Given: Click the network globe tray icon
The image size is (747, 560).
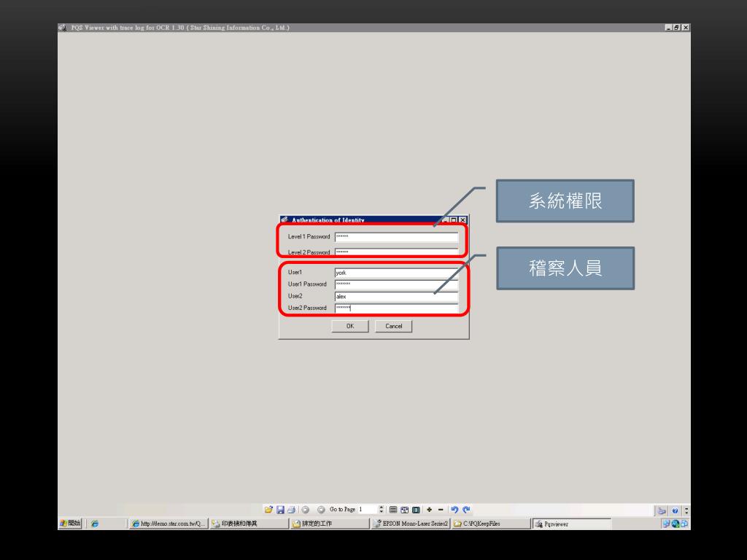Looking at the screenshot, I should click(675, 524).
